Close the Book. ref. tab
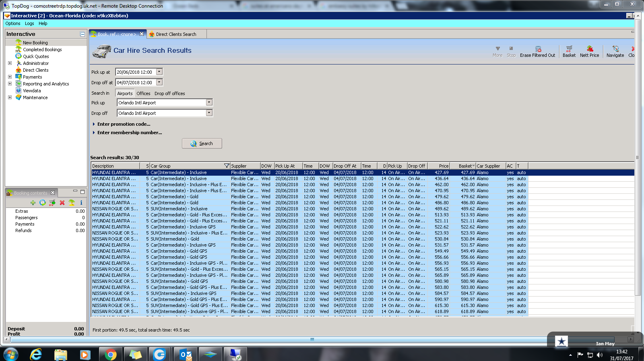Image resolution: width=644 pixels, height=361 pixels. point(142,34)
